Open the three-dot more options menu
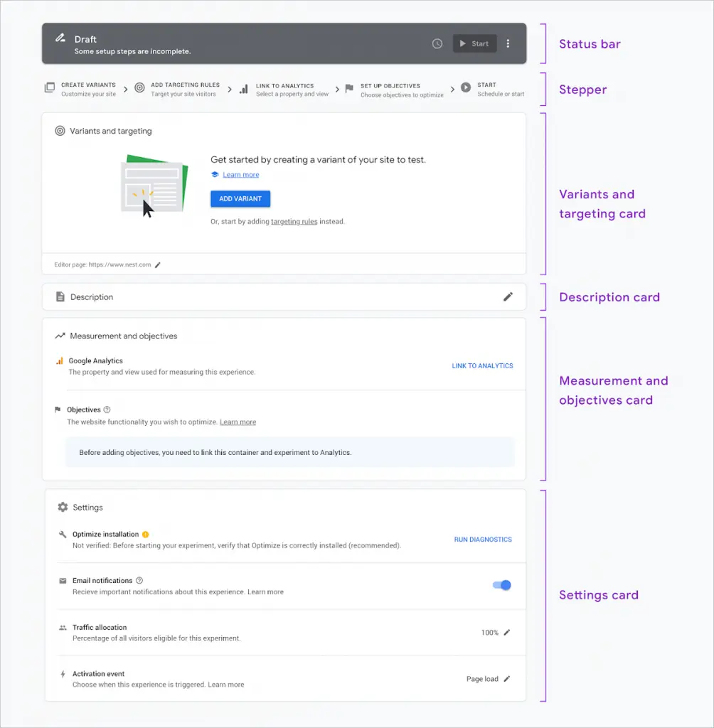Screen dimensions: 714x728 pos(508,43)
